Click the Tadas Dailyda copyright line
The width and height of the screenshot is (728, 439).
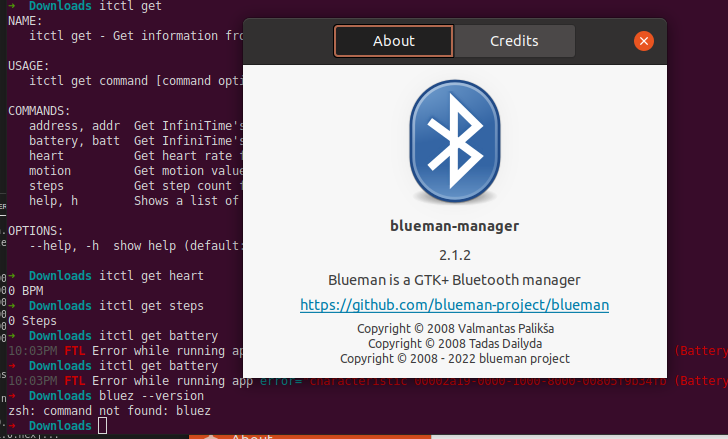pos(455,343)
